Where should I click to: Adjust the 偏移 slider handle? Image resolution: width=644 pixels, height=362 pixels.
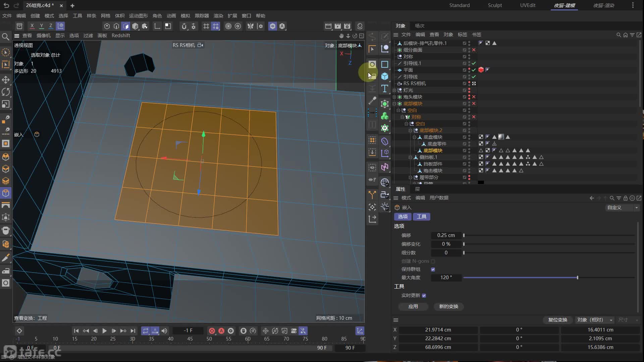(464, 236)
